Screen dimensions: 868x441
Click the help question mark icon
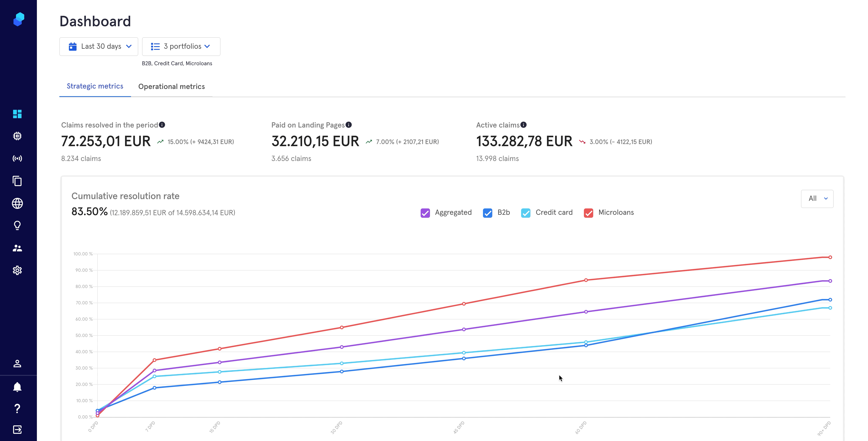(x=17, y=408)
